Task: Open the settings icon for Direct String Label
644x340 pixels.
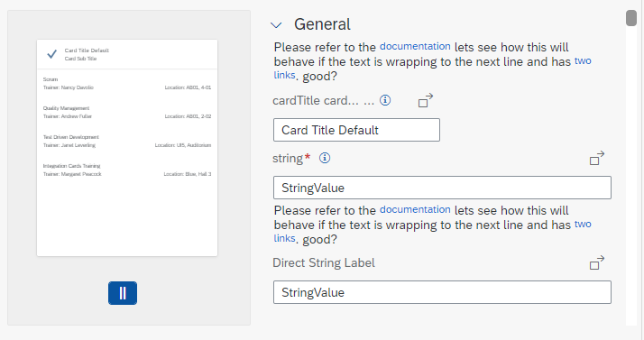Action: tap(597, 262)
